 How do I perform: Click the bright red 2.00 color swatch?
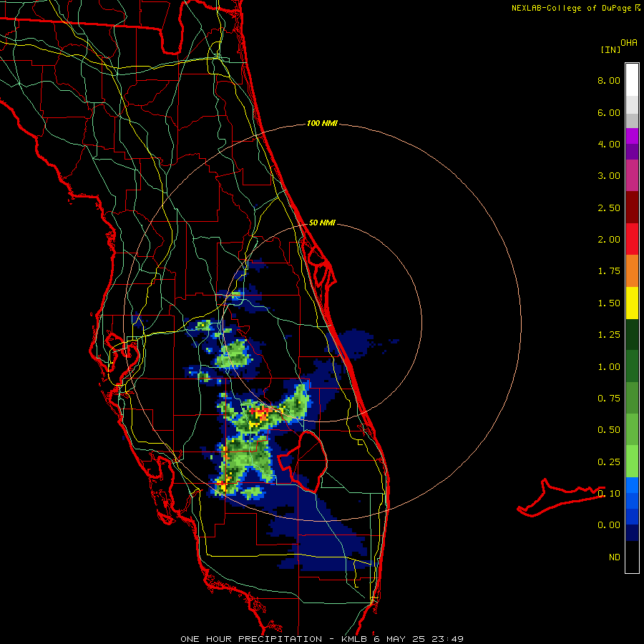pos(632,239)
